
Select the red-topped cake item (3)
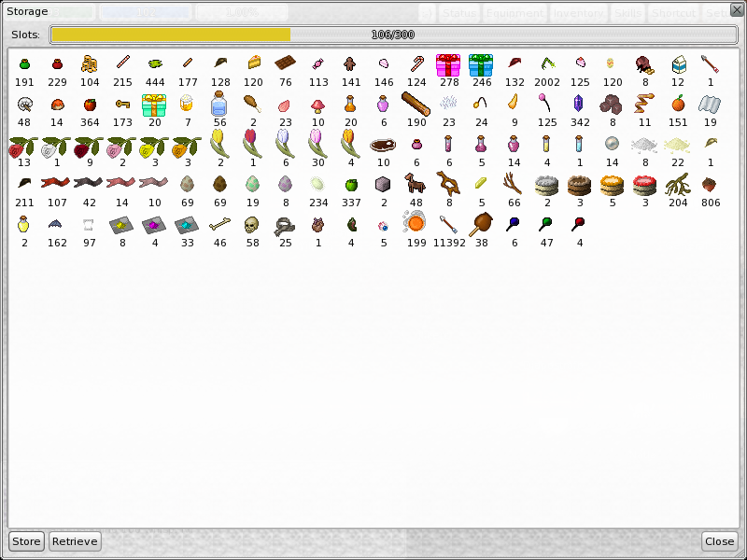tap(644, 185)
